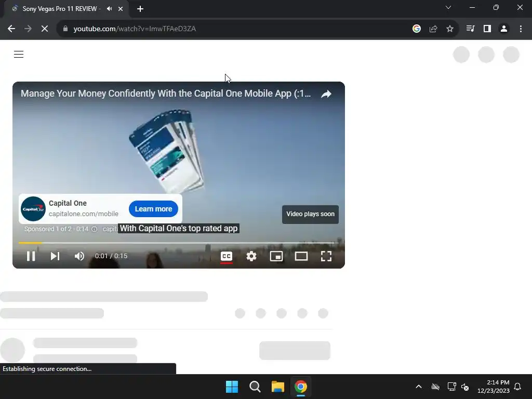The height and width of the screenshot is (399, 532).
Task: Go forward in browser history
Action: 28,29
